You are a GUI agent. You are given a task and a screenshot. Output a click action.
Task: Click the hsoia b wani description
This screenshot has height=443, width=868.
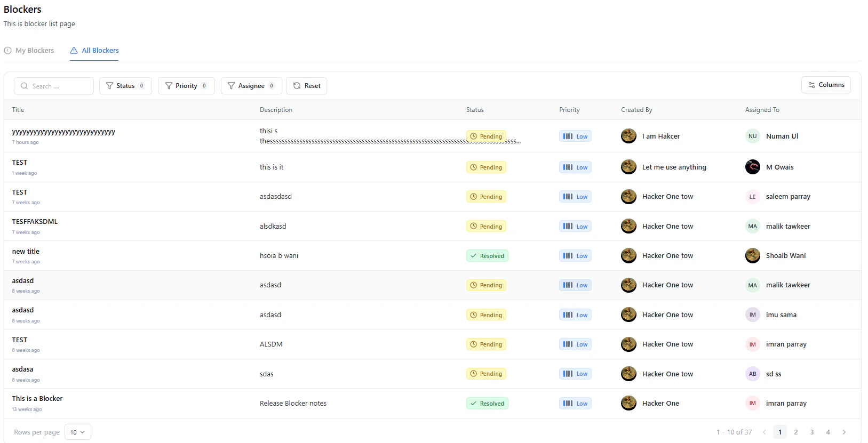coord(279,256)
